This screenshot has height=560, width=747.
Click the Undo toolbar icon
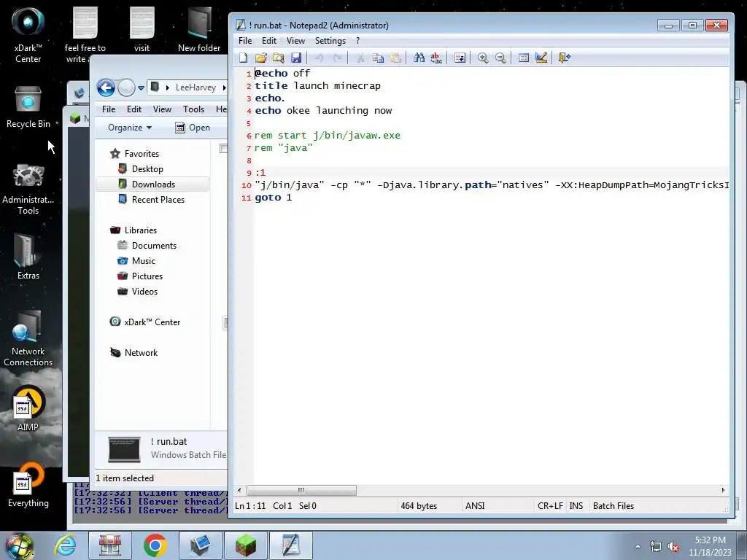[x=320, y=58]
